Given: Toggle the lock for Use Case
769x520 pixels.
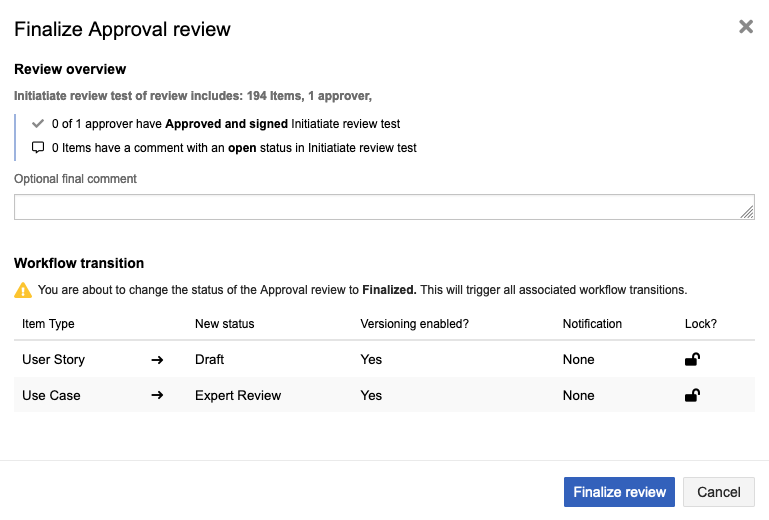Looking at the screenshot, I should 692,396.
